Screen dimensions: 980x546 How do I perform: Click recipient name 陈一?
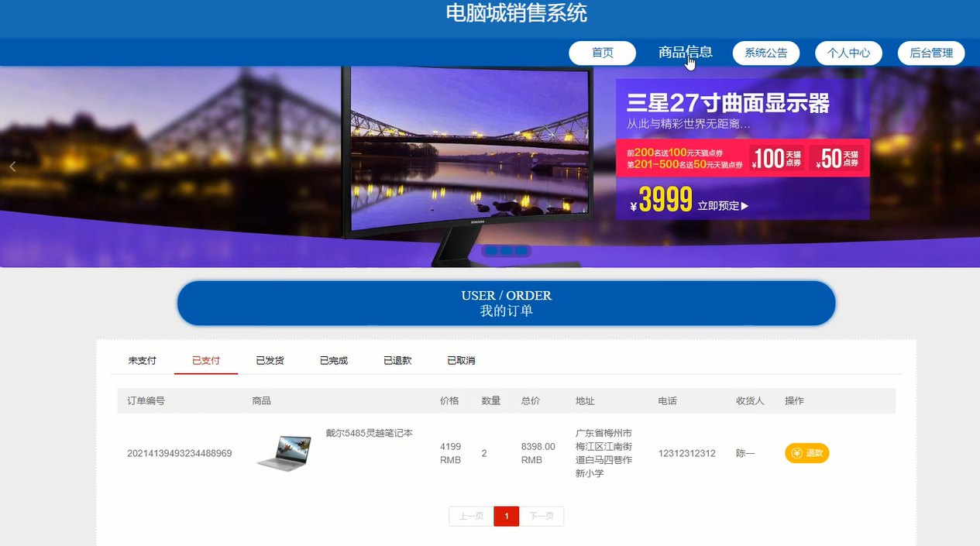point(745,453)
